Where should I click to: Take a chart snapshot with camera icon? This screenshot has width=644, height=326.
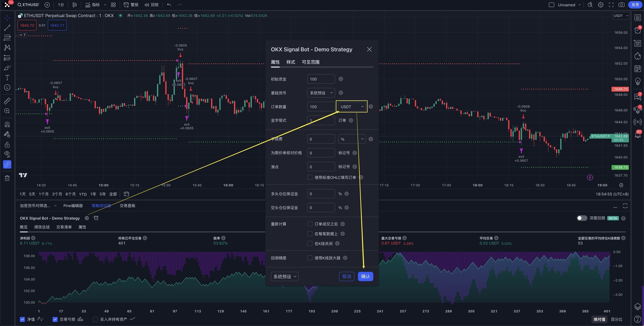[x=621, y=5]
